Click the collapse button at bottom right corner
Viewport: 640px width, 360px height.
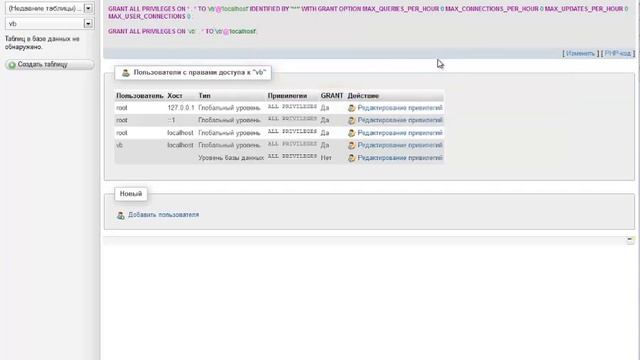630,240
